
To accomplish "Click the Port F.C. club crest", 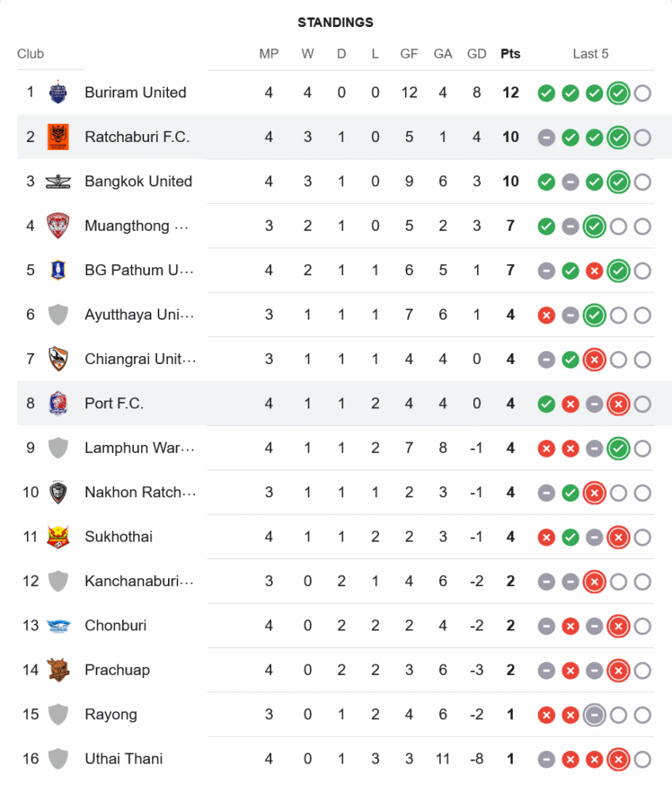I will (x=58, y=404).
